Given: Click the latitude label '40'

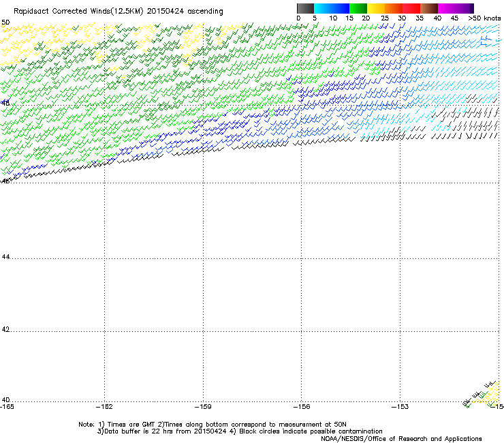Looking at the screenshot, I should pos(5,399).
